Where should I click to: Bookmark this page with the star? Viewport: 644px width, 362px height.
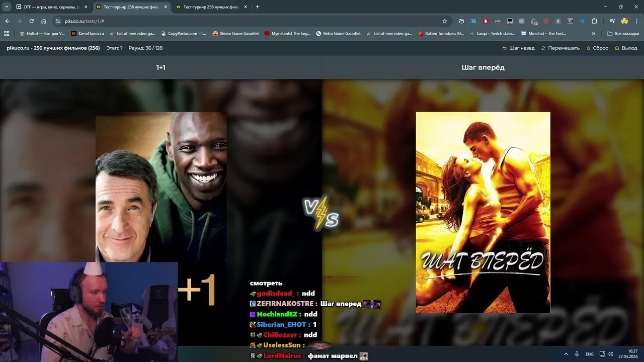click(x=445, y=21)
